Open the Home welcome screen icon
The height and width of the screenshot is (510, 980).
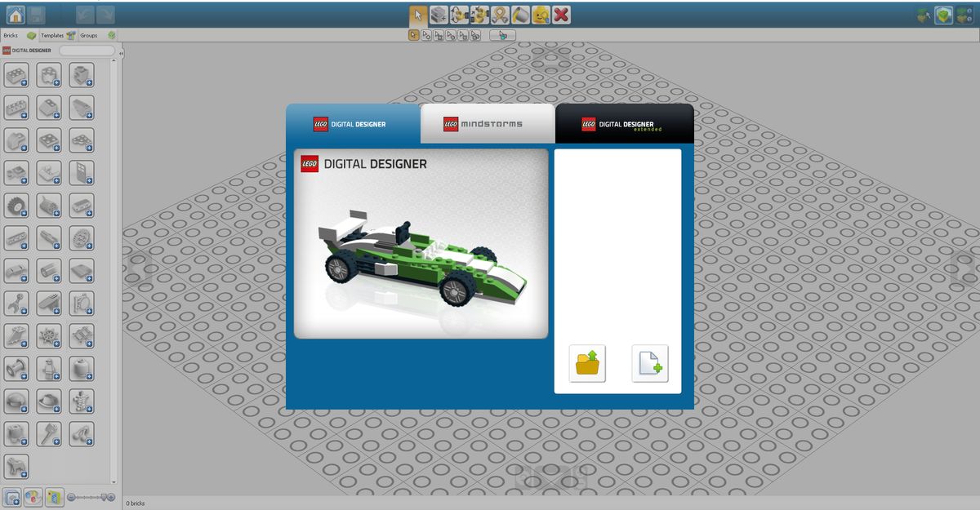[x=15, y=14]
